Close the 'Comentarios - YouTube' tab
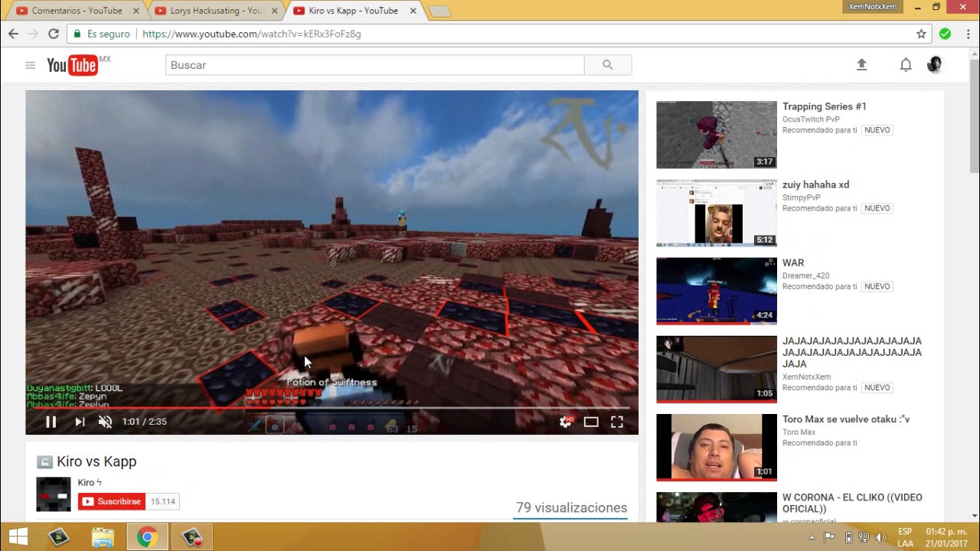This screenshot has height=551, width=980. coord(136,11)
